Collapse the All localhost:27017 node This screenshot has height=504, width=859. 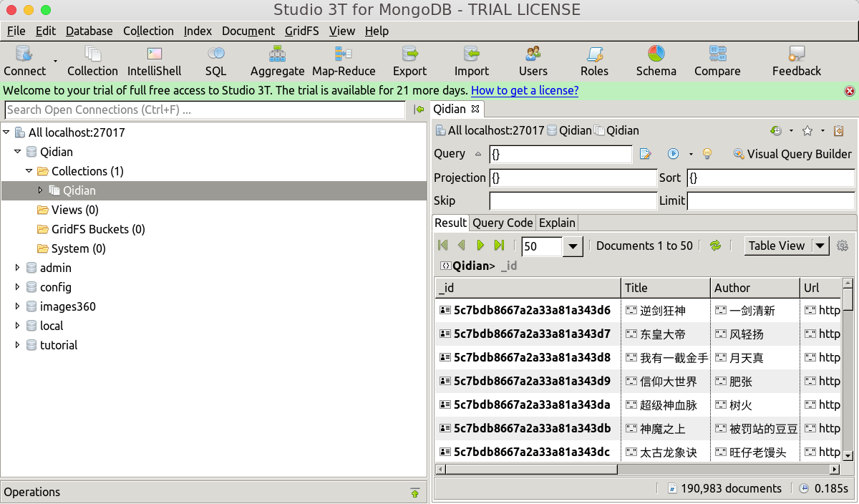click(6, 132)
